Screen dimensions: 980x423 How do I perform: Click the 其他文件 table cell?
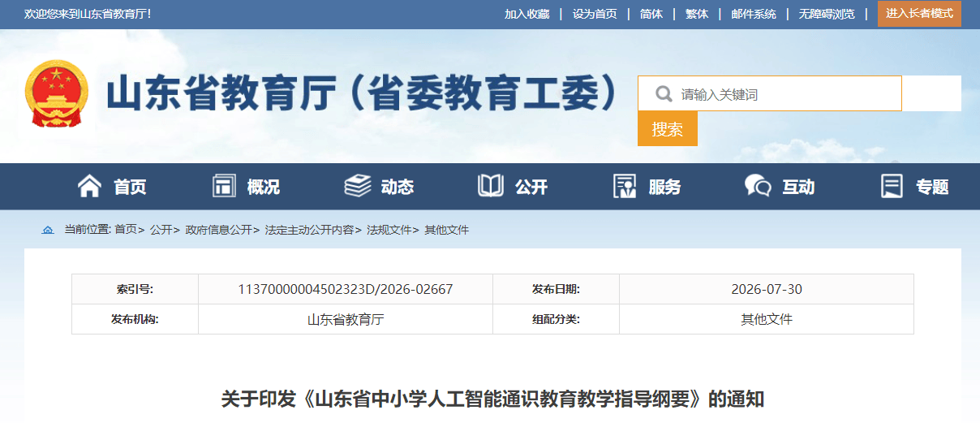click(x=767, y=319)
